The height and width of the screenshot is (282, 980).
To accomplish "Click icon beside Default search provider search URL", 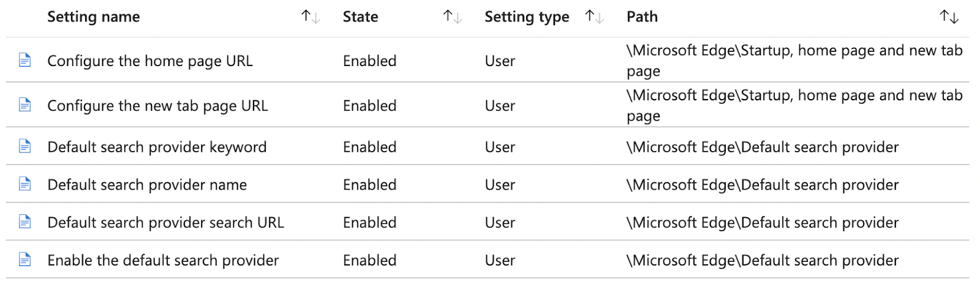I will tap(25, 222).
